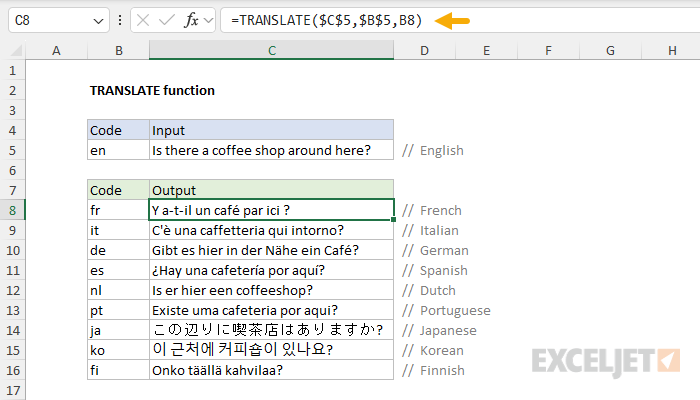The width and height of the screenshot is (700, 400).
Task: Click the enter checkmark icon in formula bar
Action: [x=167, y=20]
